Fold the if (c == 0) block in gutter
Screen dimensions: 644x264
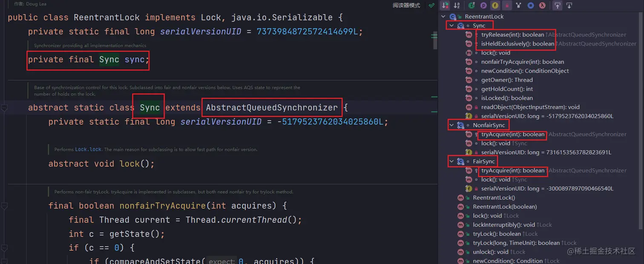coord(4,248)
